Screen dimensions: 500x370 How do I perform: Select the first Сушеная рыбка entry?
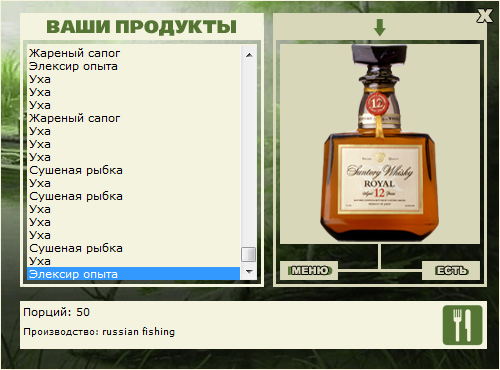[x=133, y=170]
